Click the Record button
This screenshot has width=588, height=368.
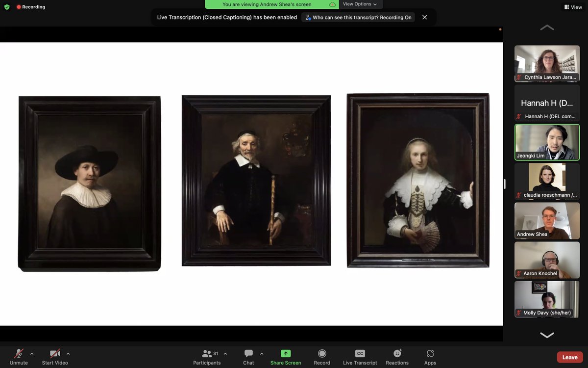pyautogui.click(x=322, y=357)
